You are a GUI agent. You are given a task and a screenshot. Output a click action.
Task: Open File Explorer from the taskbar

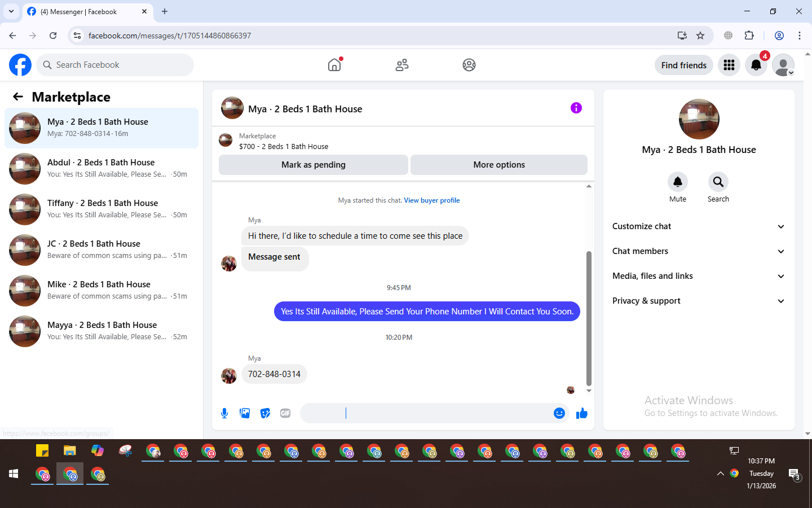70,450
